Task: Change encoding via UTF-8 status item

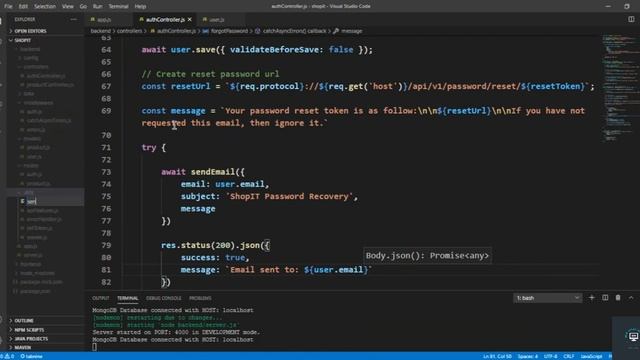Action: tap(550, 356)
